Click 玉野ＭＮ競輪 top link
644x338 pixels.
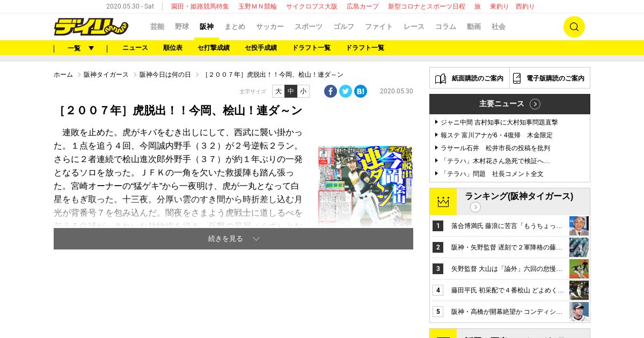pos(258,6)
